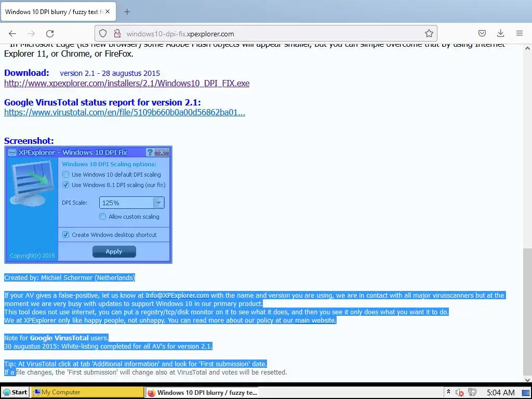Open the VirusTotal status report link
Image resolution: width=532 pixels, height=399 pixels.
pyautogui.click(x=125, y=112)
